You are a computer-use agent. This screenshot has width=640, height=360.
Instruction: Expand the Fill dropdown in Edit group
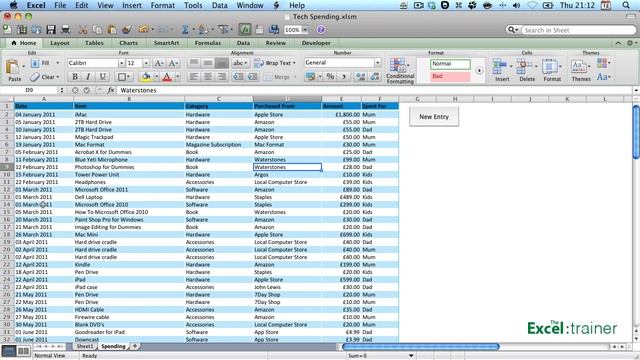(58, 63)
